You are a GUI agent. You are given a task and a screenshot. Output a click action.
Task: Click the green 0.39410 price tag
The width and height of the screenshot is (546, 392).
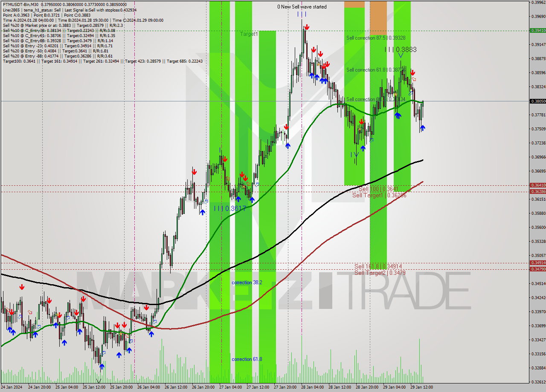pos(537,30)
